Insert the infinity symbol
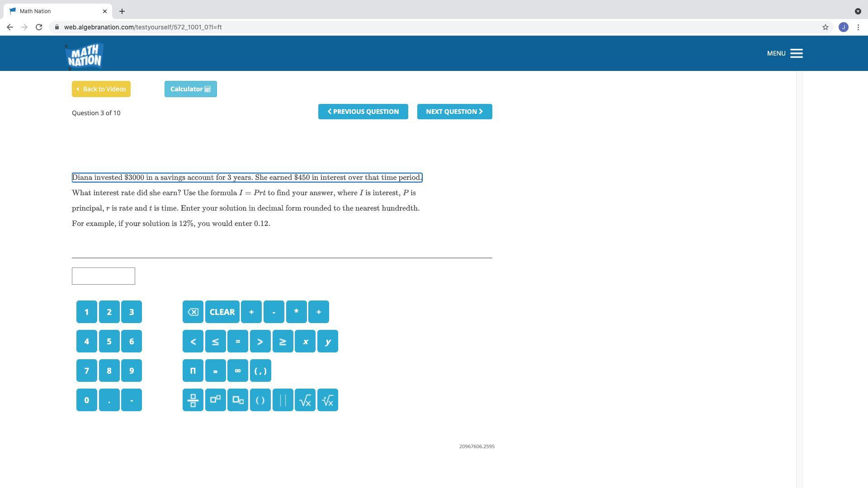 (238, 371)
